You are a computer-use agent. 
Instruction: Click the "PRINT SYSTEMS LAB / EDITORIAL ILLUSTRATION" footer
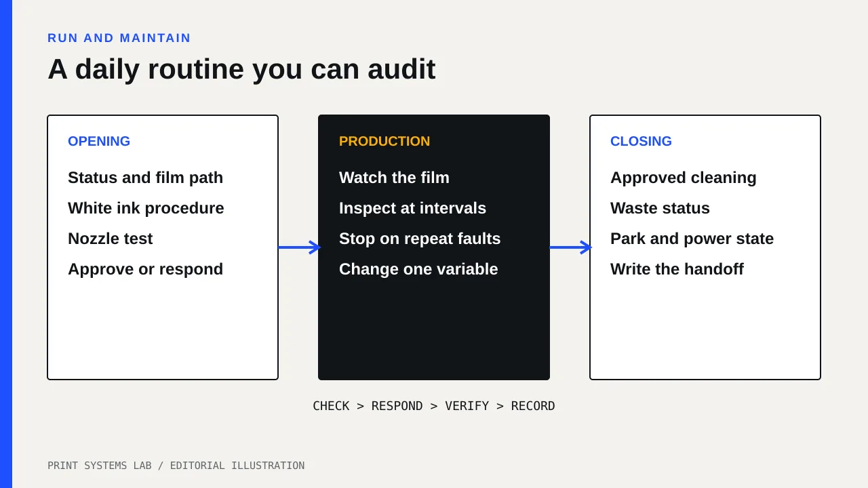point(176,466)
